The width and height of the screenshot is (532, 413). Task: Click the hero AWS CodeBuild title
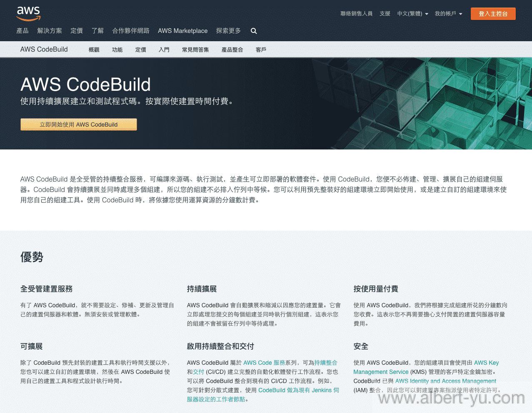85,85
